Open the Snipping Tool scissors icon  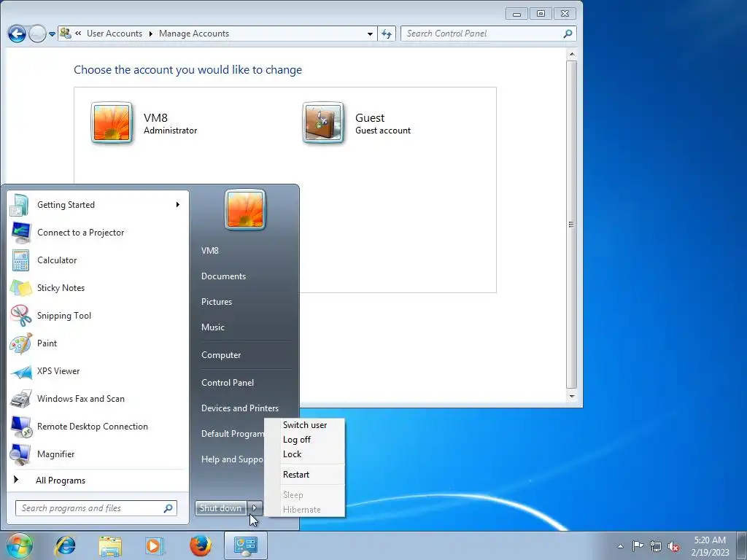(x=20, y=315)
